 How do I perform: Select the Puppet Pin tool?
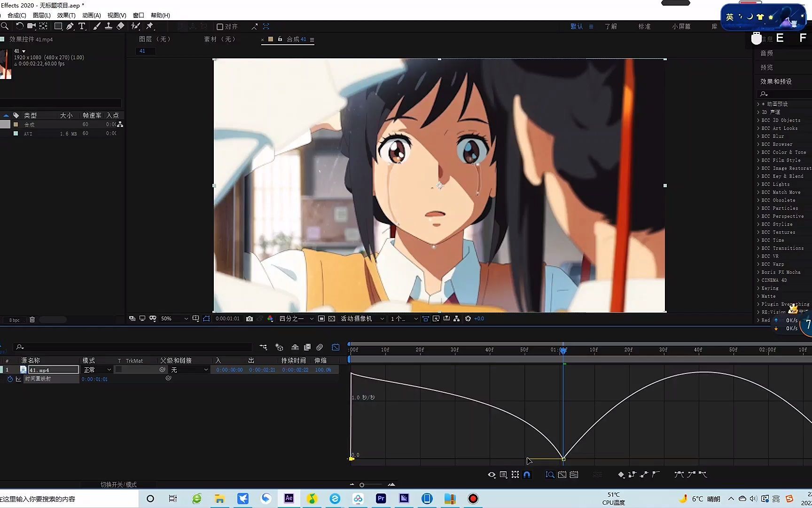tap(150, 26)
